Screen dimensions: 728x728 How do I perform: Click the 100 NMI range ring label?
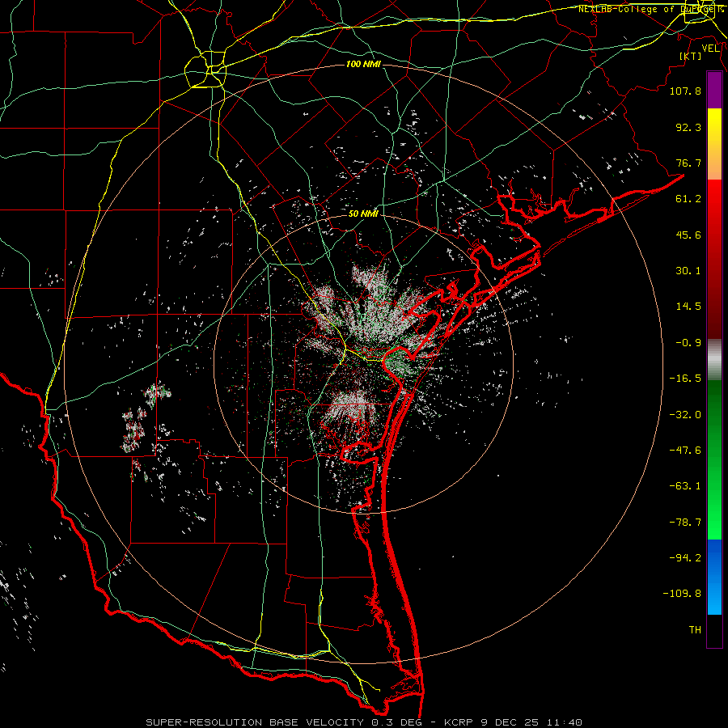point(363,64)
